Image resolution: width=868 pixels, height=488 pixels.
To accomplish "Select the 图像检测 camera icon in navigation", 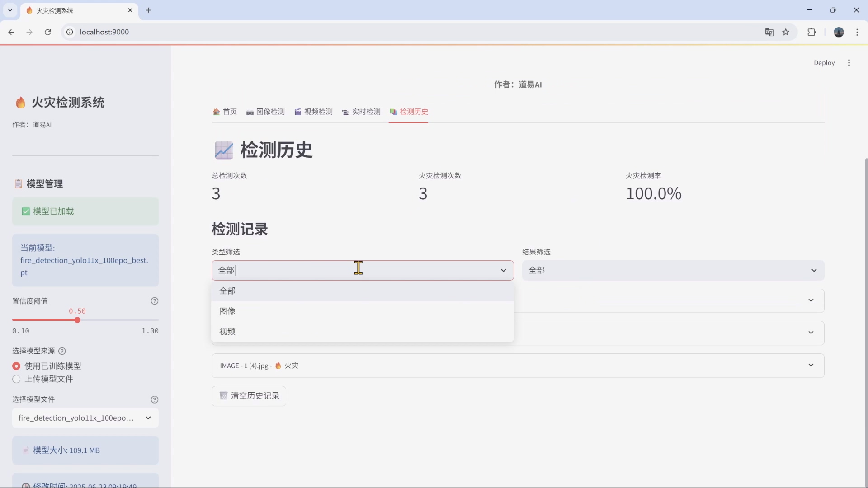I will tap(250, 112).
